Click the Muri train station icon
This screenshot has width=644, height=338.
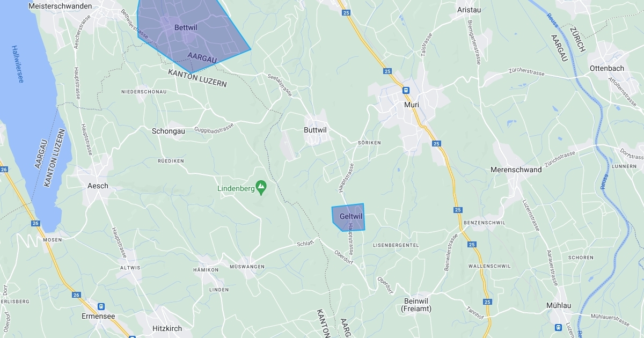(406, 91)
